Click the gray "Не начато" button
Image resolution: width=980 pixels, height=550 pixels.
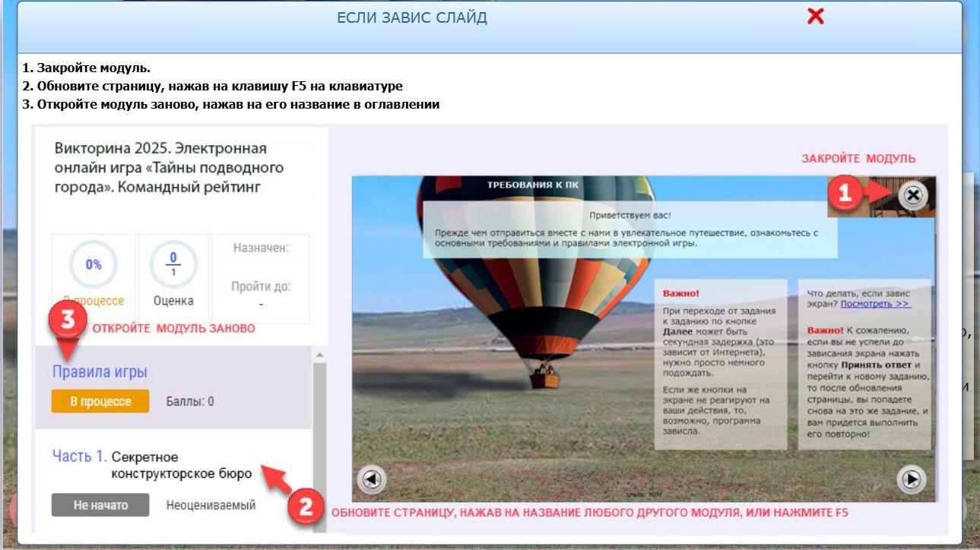[100, 505]
